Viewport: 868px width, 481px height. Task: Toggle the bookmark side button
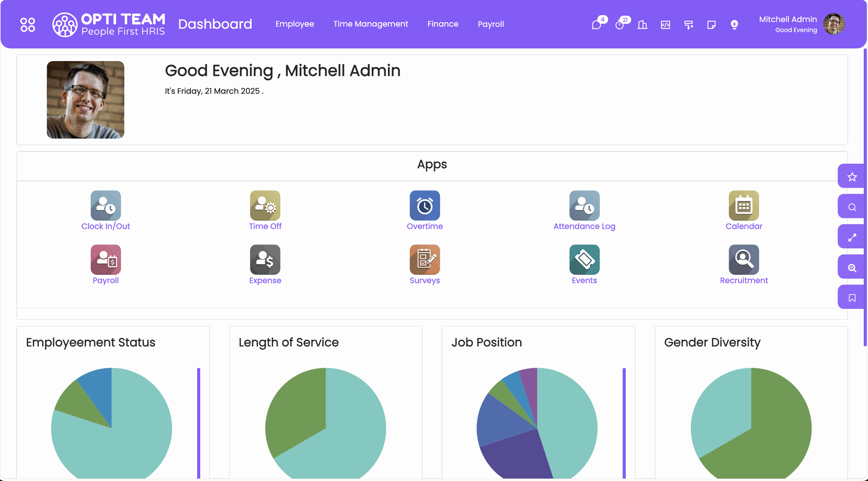[x=852, y=298]
